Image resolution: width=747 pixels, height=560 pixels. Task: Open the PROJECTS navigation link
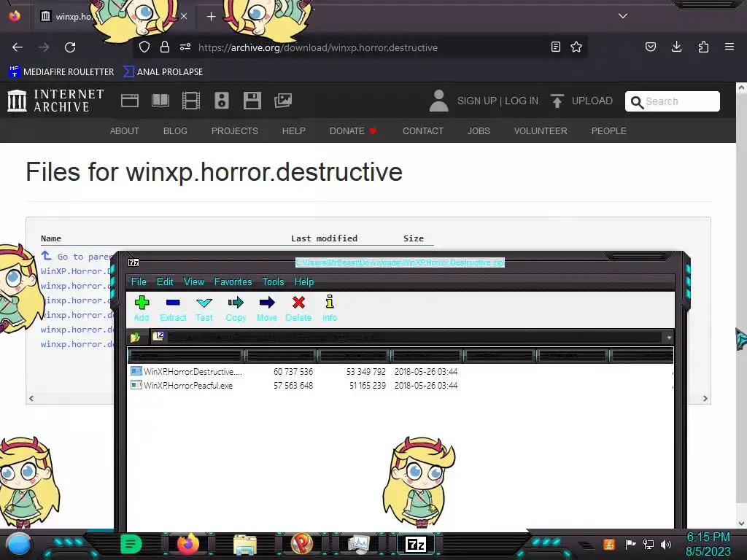coord(234,131)
